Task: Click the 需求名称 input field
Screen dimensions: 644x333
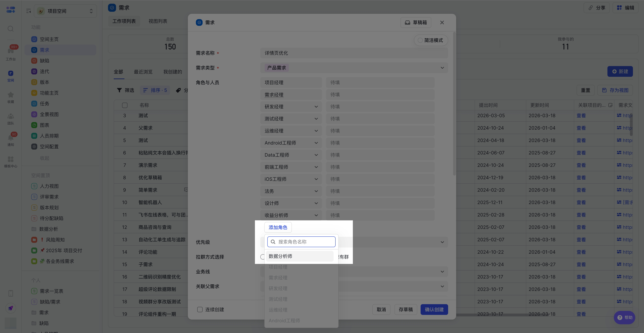Action: coord(354,53)
